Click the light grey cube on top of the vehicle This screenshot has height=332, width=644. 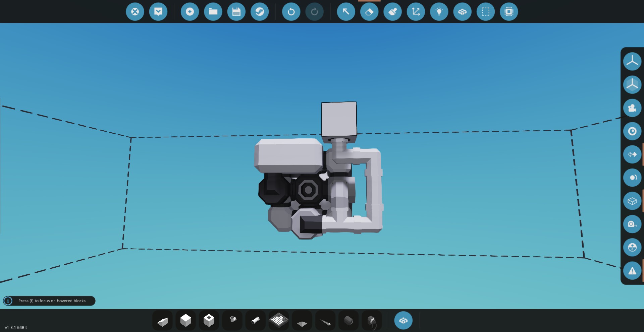[x=339, y=119]
